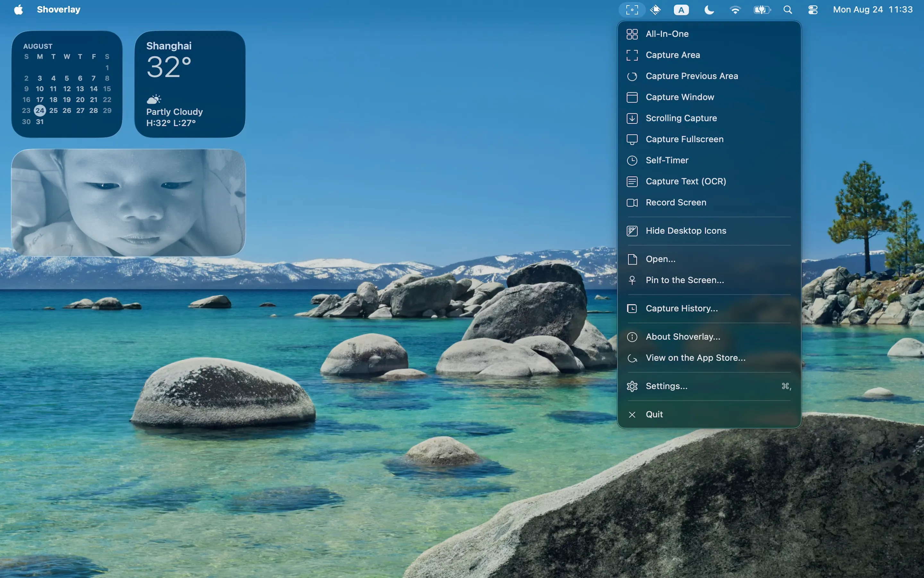The width and height of the screenshot is (924, 578).
Task: Click the Open file icon
Action: [632, 259]
